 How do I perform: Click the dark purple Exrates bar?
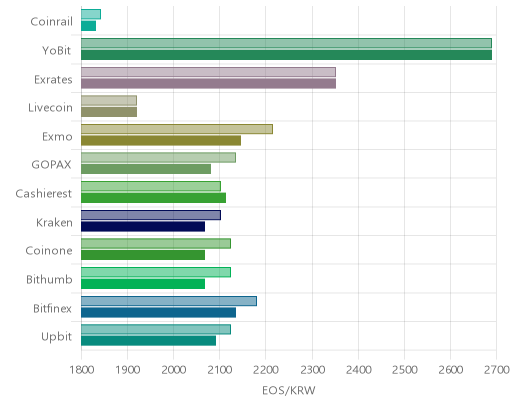click(x=208, y=84)
